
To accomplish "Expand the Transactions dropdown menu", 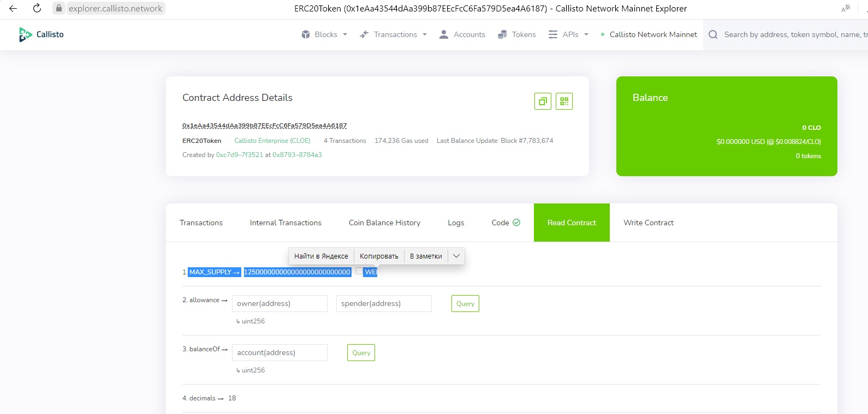I will click(425, 34).
